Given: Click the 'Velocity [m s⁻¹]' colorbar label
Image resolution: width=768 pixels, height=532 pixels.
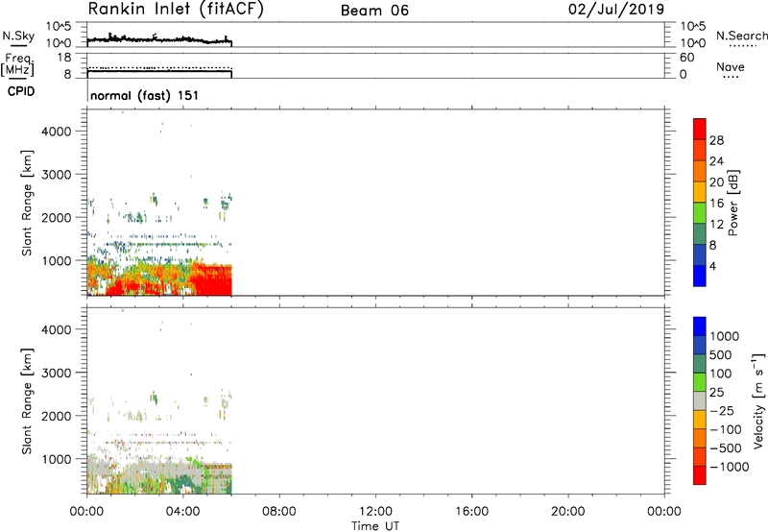Looking at the screenshot, I should pos(758,400).
